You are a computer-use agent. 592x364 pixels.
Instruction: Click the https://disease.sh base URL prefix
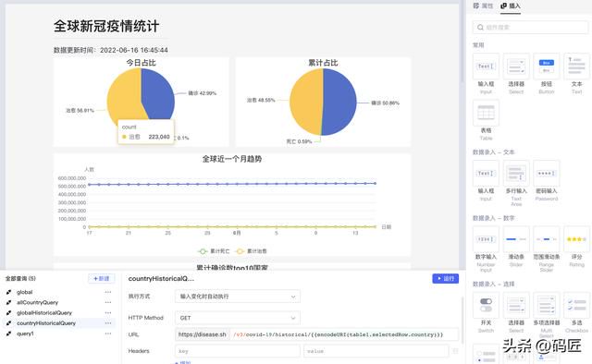click(203, 334)
